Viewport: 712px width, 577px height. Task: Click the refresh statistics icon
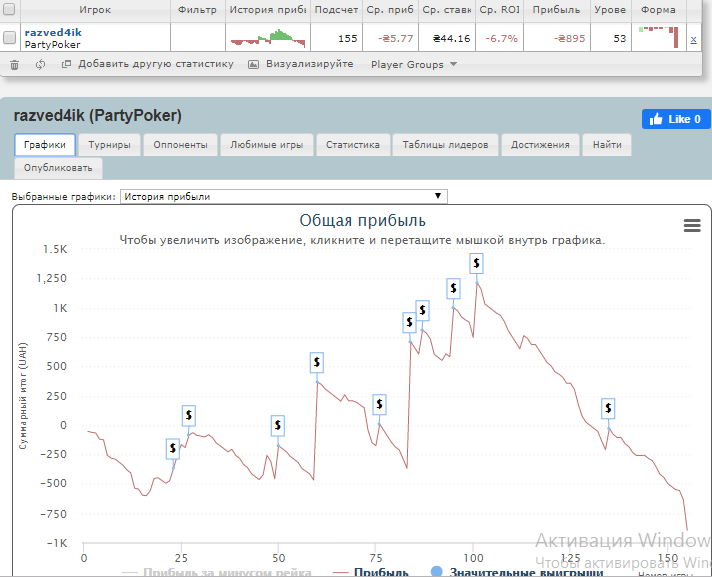[40, 64]
